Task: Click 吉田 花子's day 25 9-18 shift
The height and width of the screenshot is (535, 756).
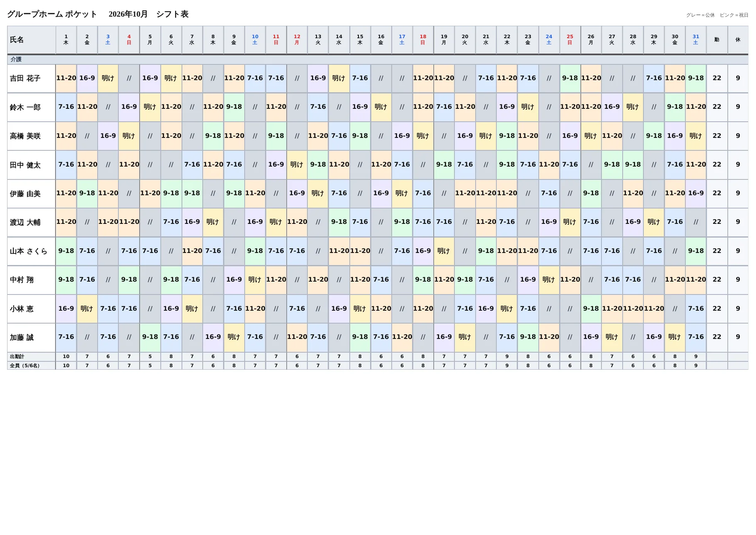Action: click(x=570, y=78)
